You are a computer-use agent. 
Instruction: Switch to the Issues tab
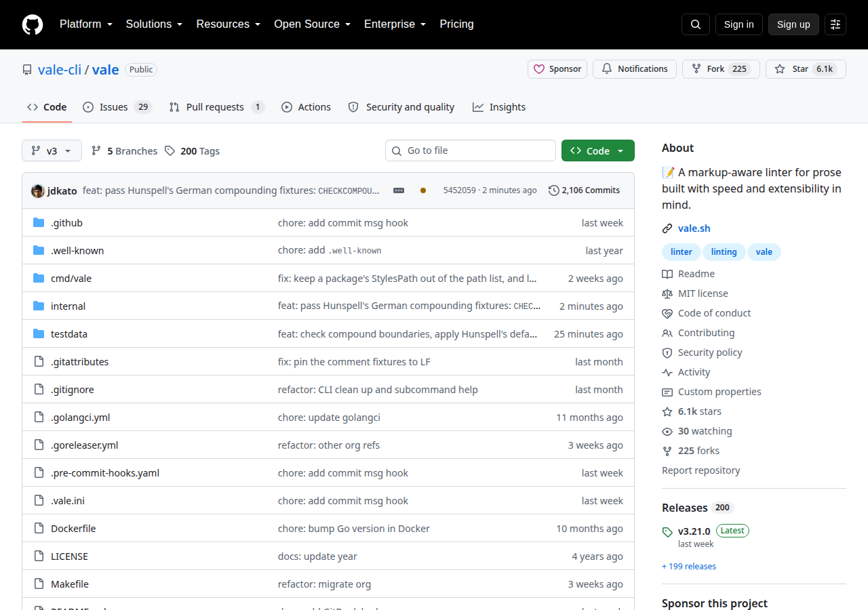coord(117,107)
